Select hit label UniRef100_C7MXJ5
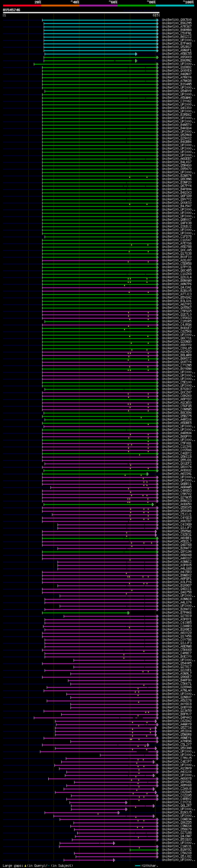Screen dimensions: 197x868 pyautogui.click(x=177, y=758)
